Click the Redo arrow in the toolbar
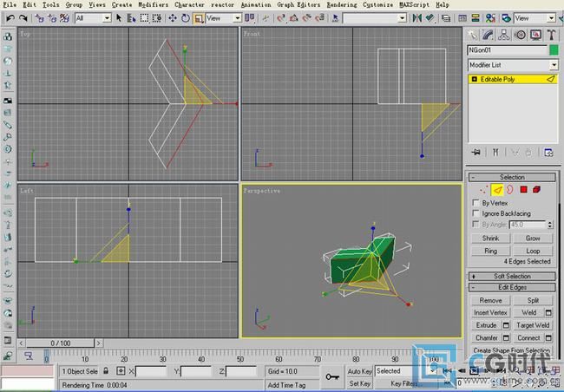 pyautogui.click(x=23, y=18)
